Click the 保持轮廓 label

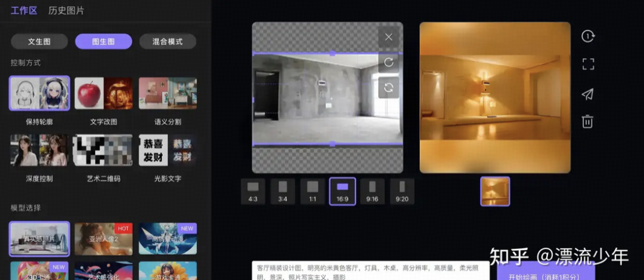(39, 122)
